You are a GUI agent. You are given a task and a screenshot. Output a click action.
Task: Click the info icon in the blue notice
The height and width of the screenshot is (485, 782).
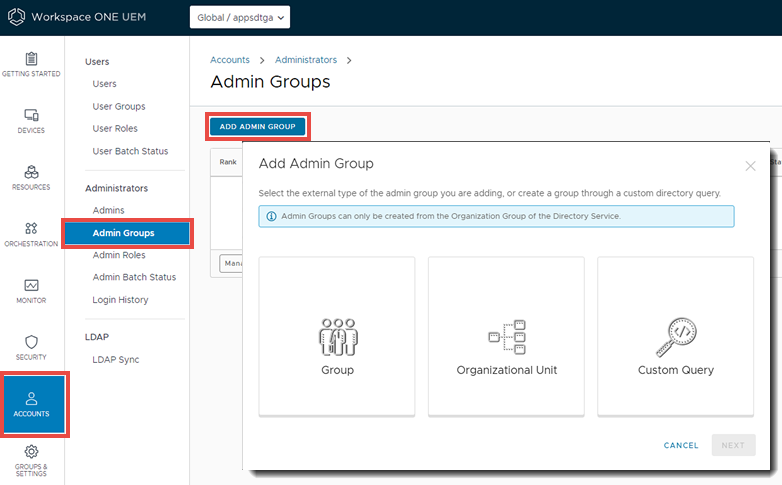[271, 216]
